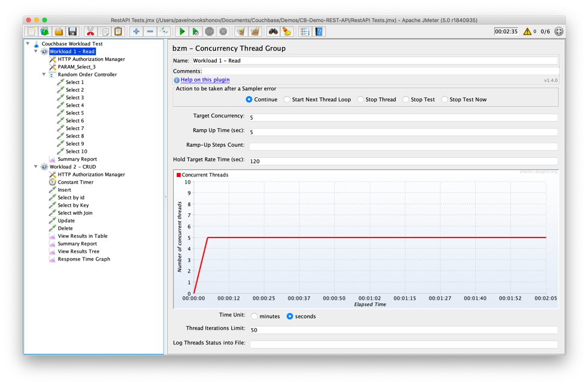588x385 pixels.
Task: Select the Constant Timer element
Action: 75,182
